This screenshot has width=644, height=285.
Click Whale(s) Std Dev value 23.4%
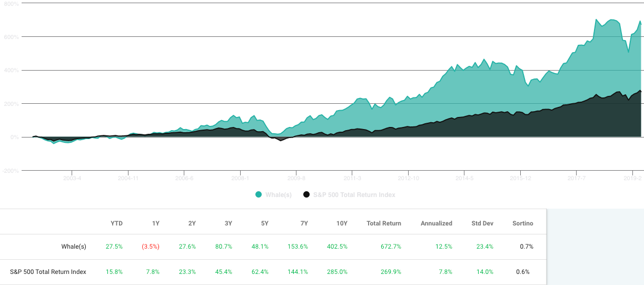(484, 247)
